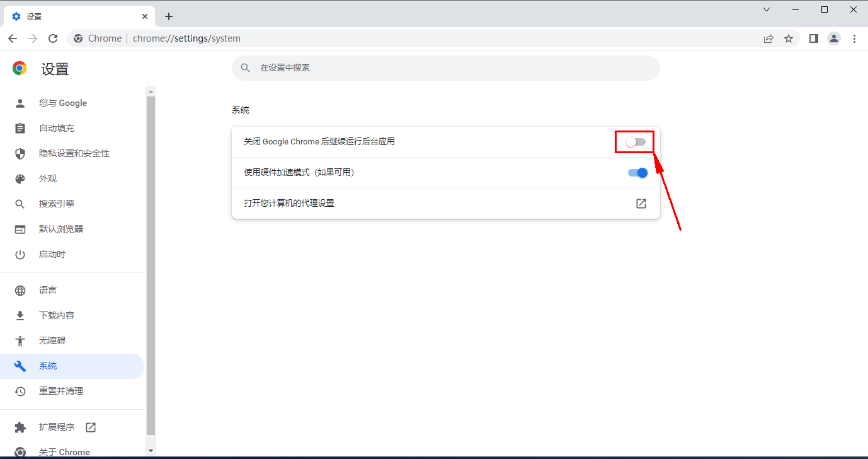Click sidebar scrollbar up arrow

tap(151, 91)
